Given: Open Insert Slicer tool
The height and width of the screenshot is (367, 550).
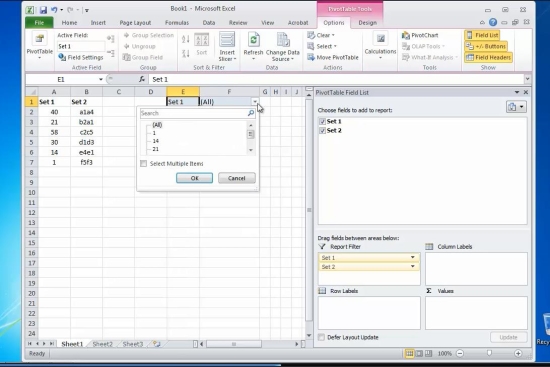Looking at the screenshot, I should [227, 46].
